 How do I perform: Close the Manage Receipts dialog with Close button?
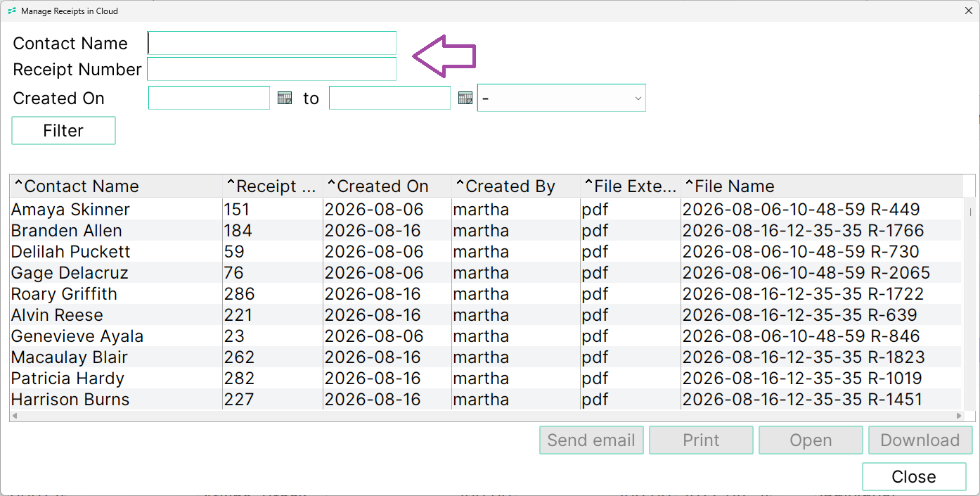pyautogui.click(x=914, y=477)
